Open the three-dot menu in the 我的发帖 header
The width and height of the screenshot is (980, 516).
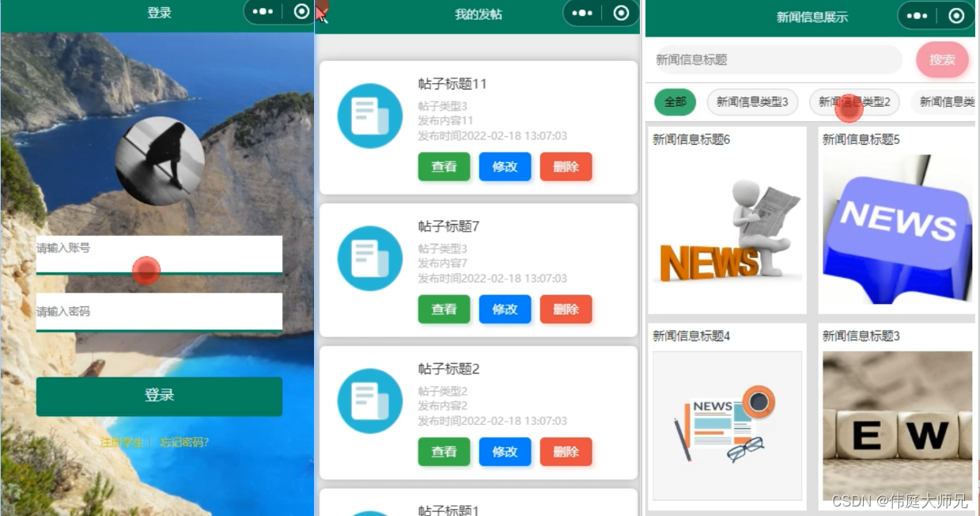click(x=582, y=13)
